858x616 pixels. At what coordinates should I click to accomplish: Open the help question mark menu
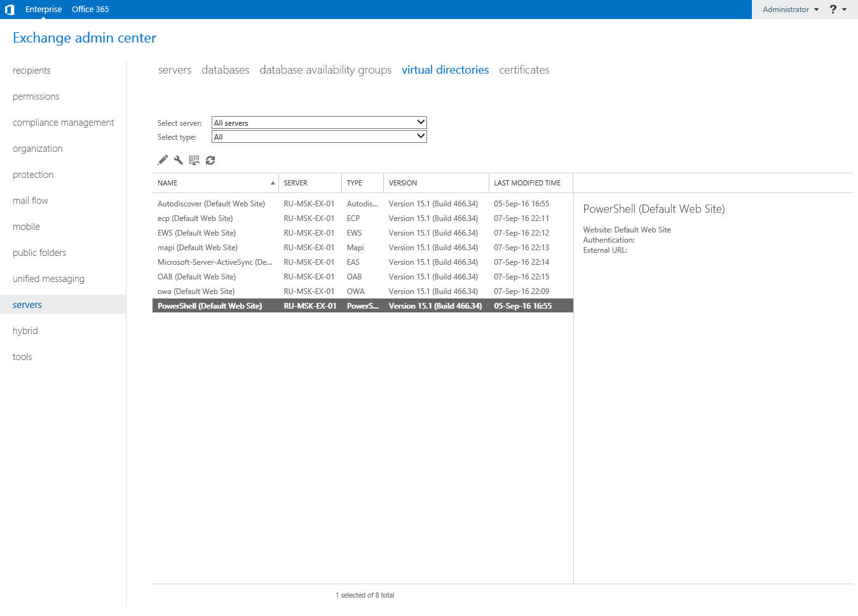click(833, 10)
